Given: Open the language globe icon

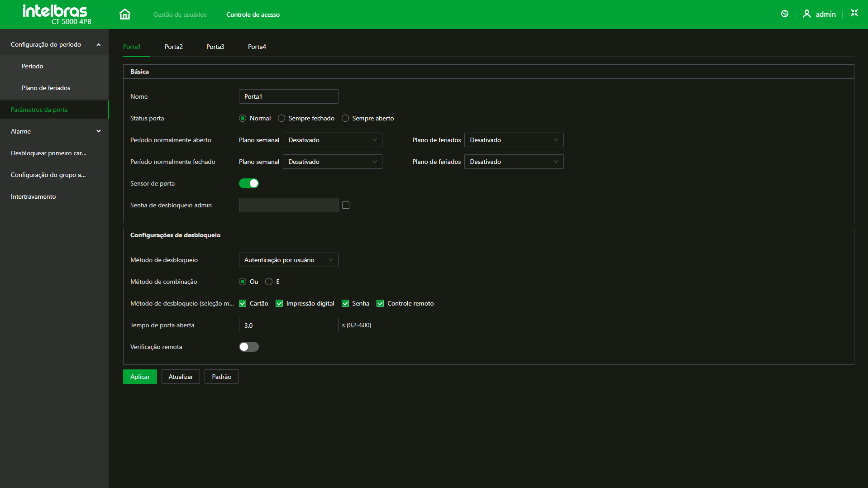Looking at the screenshot, I should pyautogui.click(x=785, y=14).
